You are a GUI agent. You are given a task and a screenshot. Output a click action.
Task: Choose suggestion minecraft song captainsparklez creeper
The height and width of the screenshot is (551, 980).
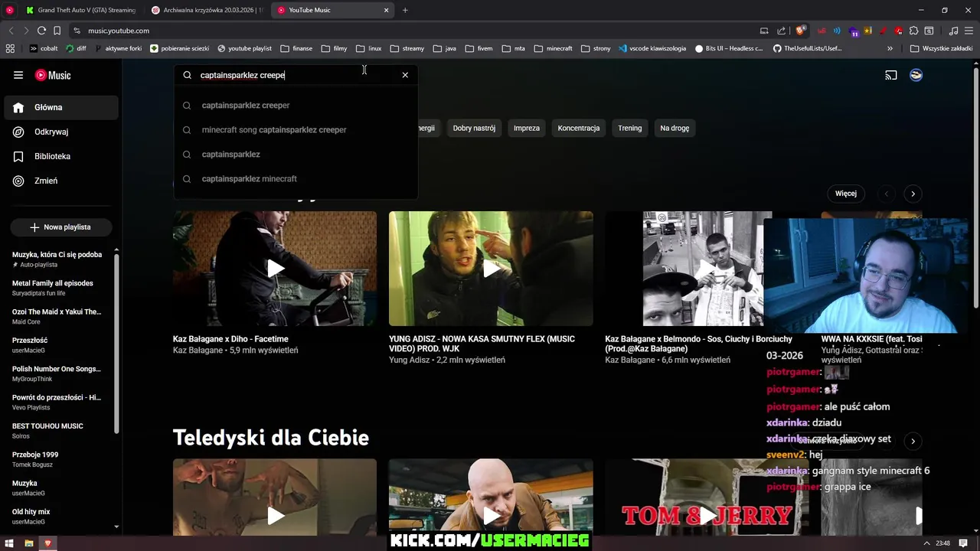tap(296, 130)
